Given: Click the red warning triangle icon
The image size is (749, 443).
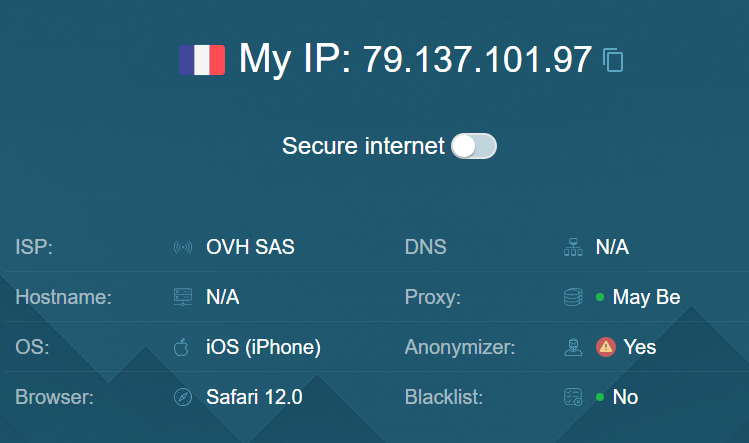Looking at the screenshot, I should [605, 347].
